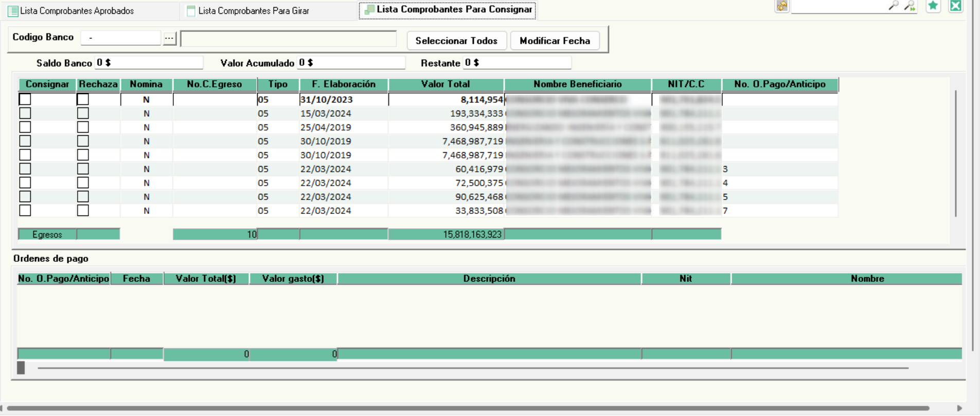Enable Consignar for the 33,833,508 row
The image size is (980, 416).
(25, 210)
